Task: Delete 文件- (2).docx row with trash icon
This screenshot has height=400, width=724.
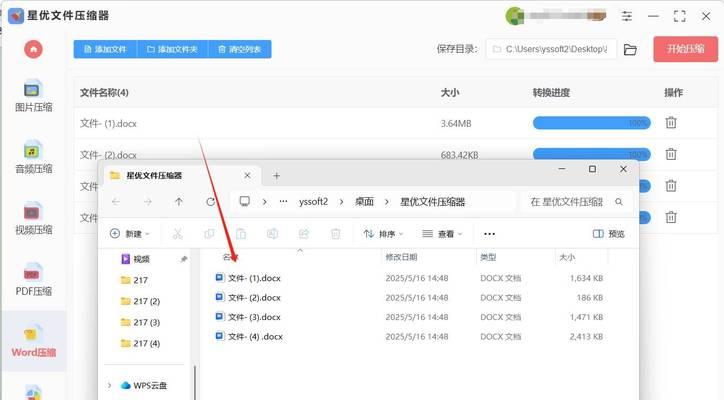Action: [x=671, y=154]
